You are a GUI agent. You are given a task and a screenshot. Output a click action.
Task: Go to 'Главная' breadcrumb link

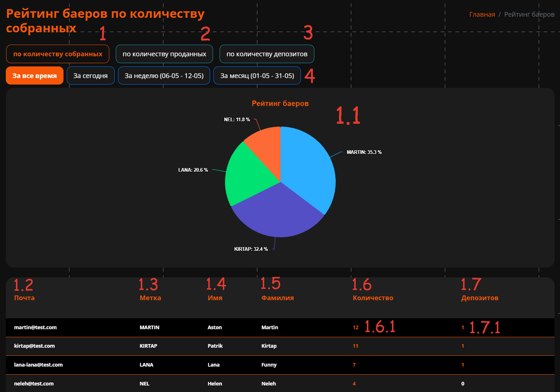(x=482, y=14)
